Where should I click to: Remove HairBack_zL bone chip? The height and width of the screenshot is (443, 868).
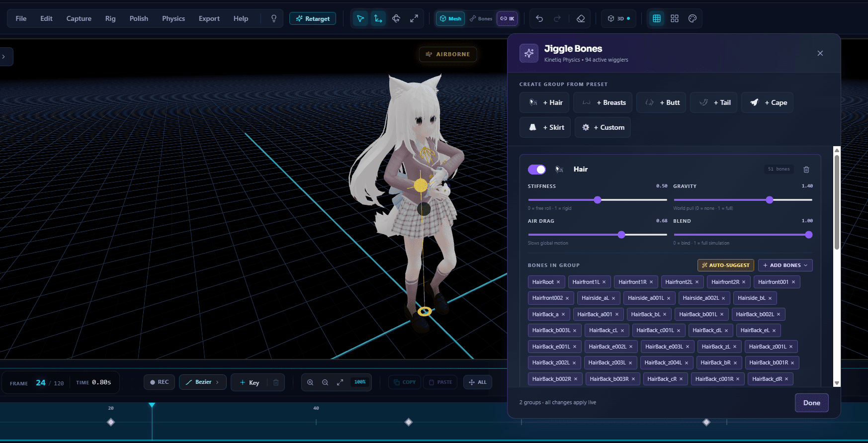pos(735,347)
